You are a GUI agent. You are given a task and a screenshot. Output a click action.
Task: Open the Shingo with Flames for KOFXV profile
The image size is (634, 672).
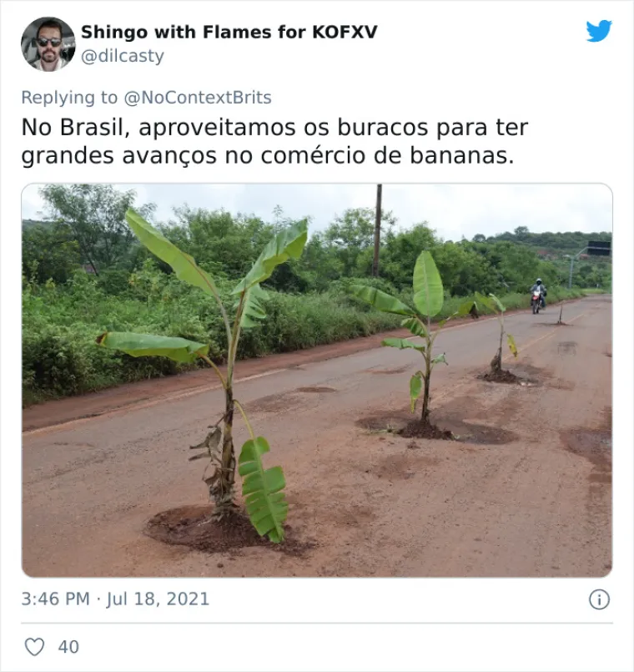(229, 33)
